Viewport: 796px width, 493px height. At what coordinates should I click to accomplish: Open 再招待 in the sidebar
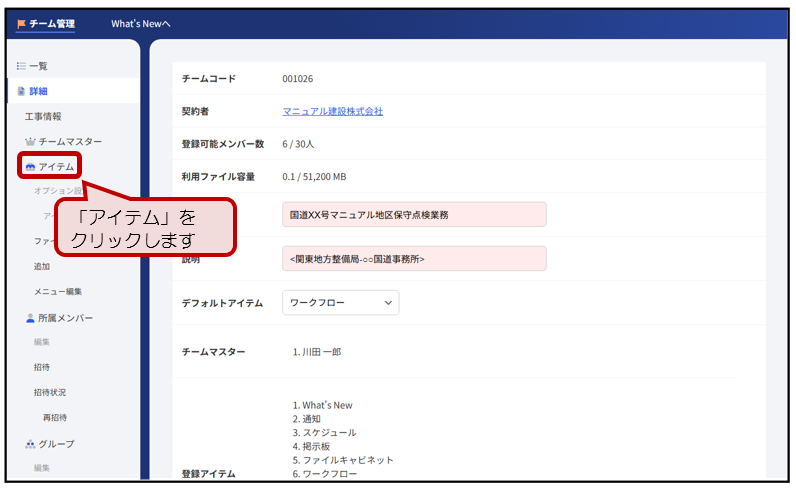55,417
